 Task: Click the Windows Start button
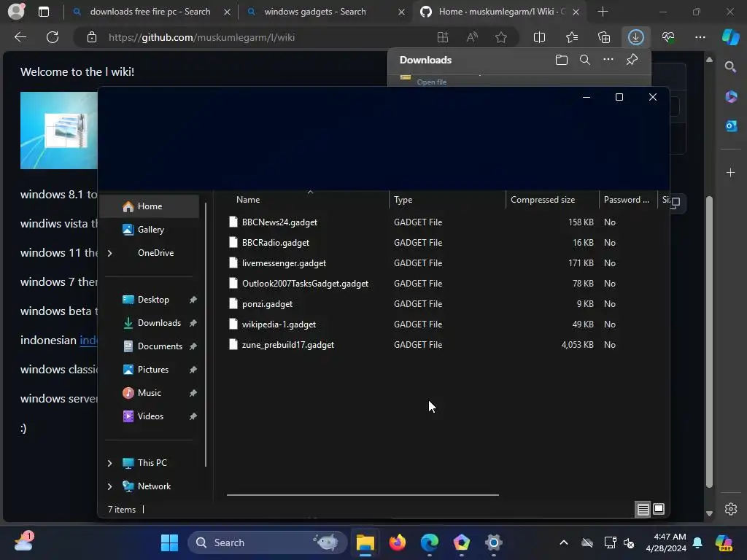pyautogui.click(x=169, y=542)
